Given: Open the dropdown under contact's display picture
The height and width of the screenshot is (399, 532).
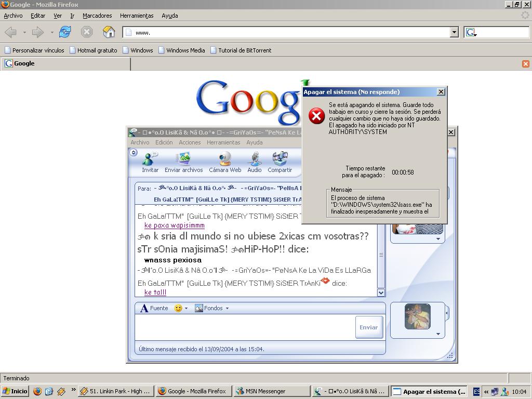Looking at the screenshot, I should tap(438, 239).
